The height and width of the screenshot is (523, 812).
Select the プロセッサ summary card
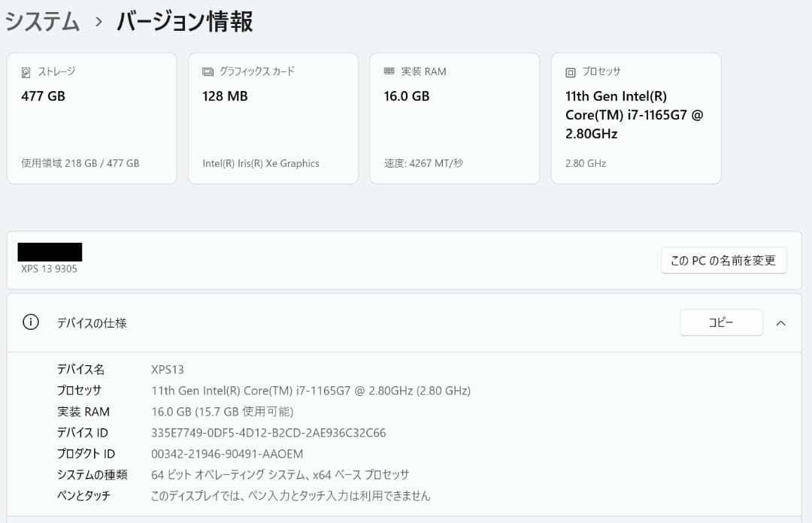coord(636,118)
